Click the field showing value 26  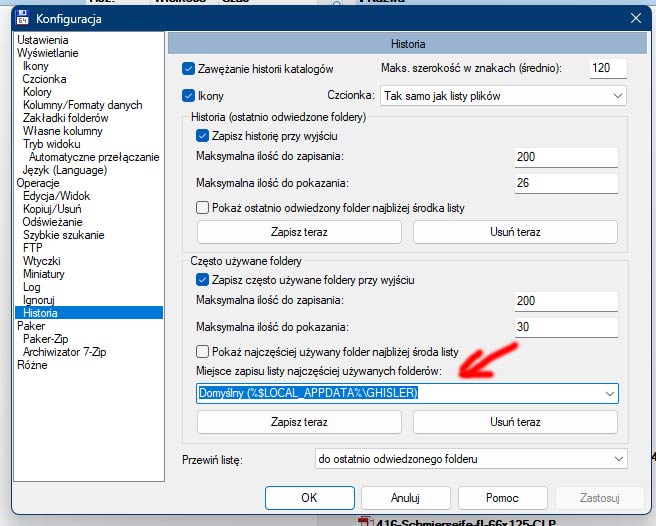click(566, 183)
